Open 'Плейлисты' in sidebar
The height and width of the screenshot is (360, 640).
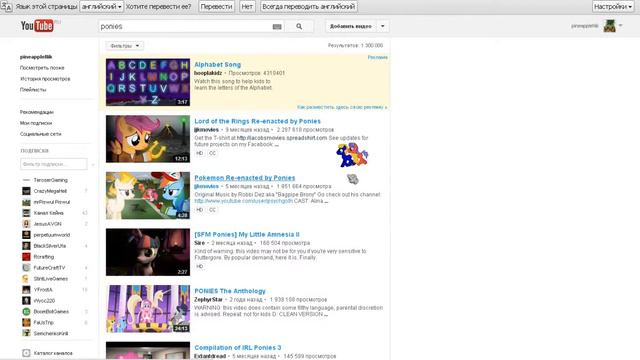[33, 90]
